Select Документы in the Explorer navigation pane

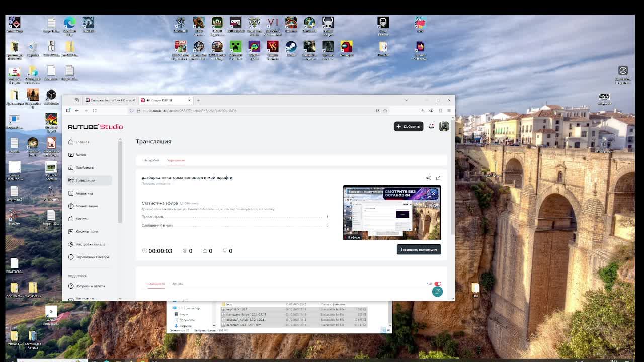187,320
